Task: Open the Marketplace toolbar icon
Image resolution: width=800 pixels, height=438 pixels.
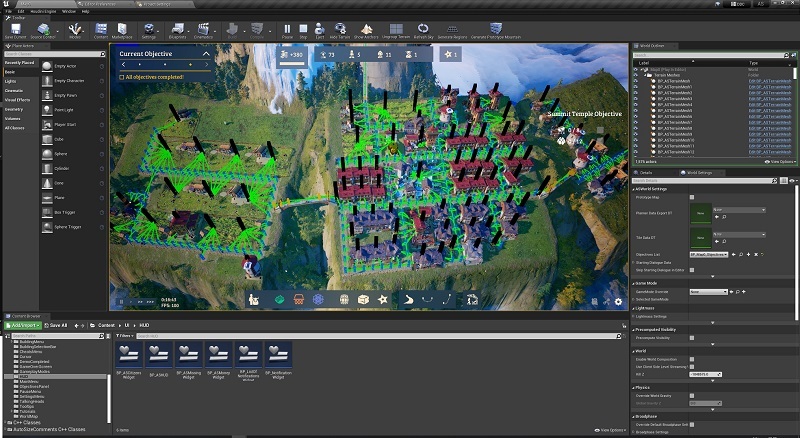Action: coord(122,30)
